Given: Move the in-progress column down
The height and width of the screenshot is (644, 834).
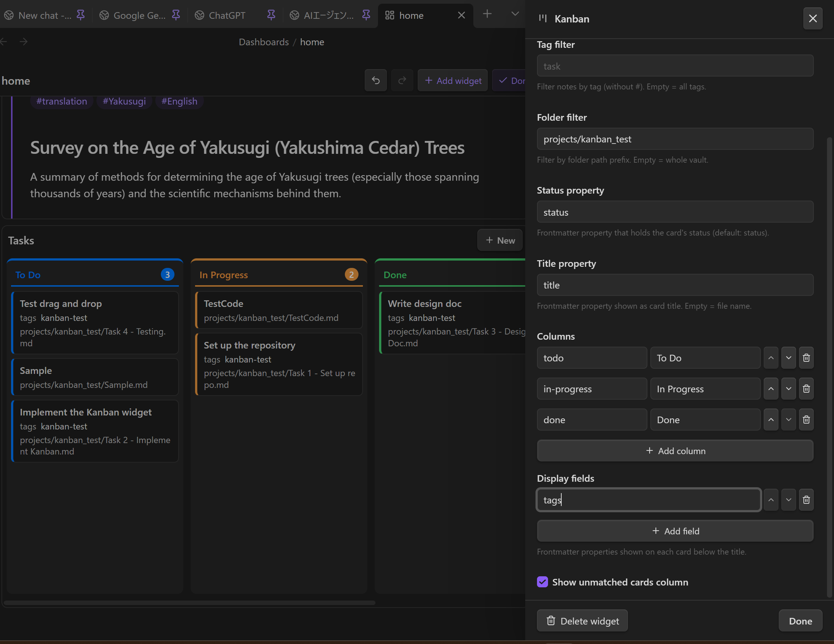Looking at the screenshot, I should [x=789, y=389].
